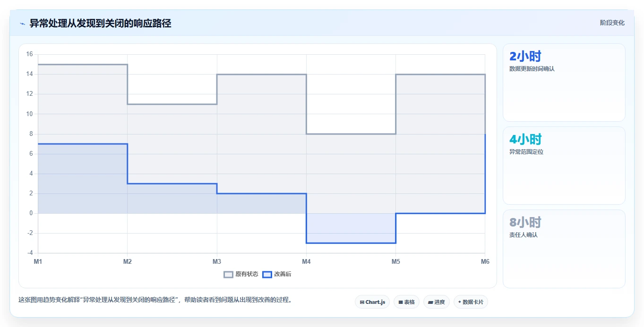This screenshot has height=327, width=644.
Task: Click the 异常范围定位 card label
Action: (526, 152)
